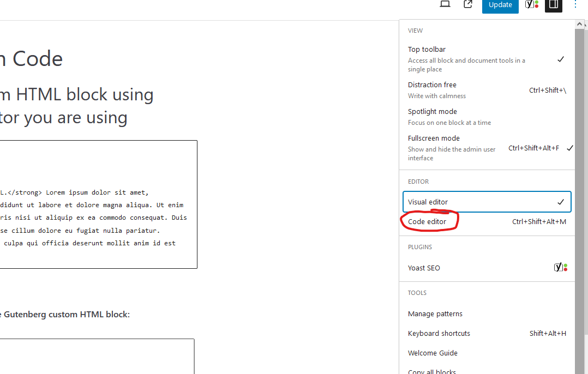Toggle the settings sidebar panel icon
The image size is (588, 374).
point(554,5)
